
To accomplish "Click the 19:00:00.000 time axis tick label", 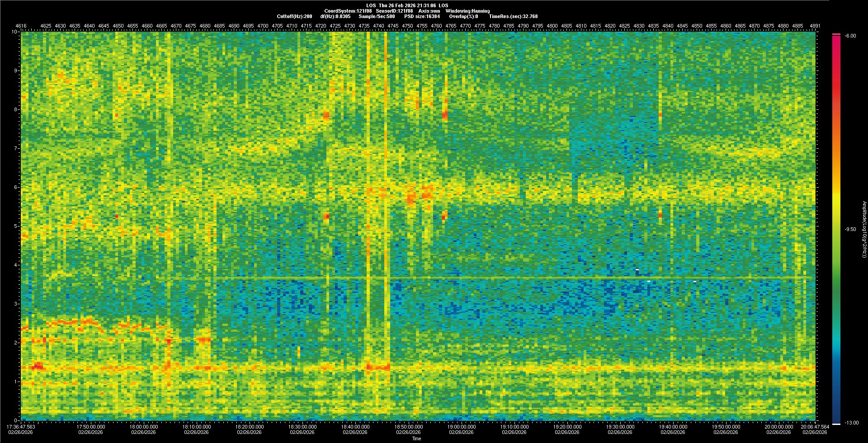I will pyautogui.click(x=462, y=426).
